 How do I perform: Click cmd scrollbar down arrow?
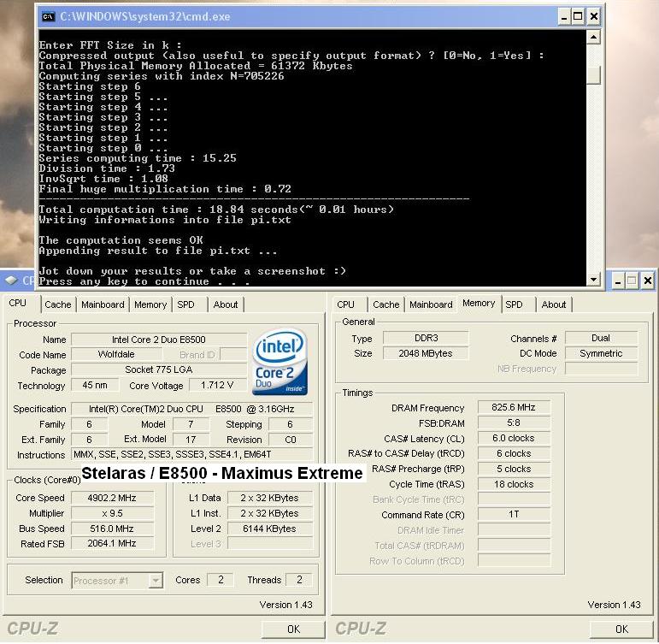click(593, 280)
